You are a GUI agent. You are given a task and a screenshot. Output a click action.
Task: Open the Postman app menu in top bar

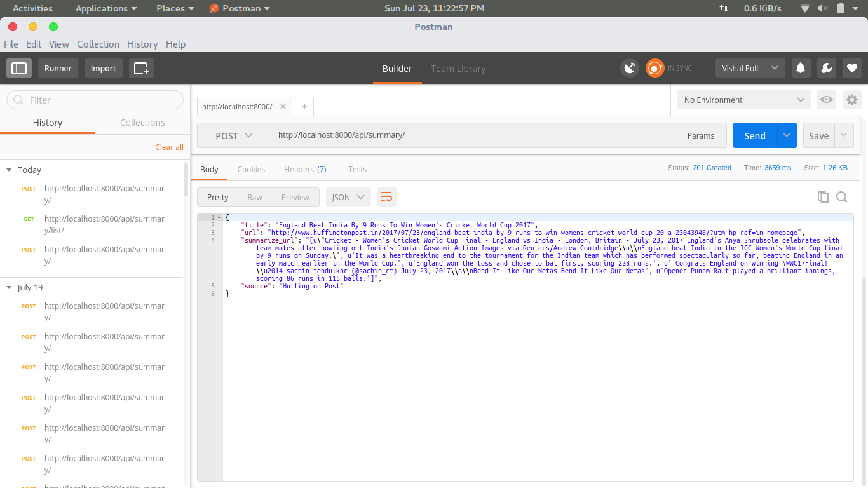point(240,8)
